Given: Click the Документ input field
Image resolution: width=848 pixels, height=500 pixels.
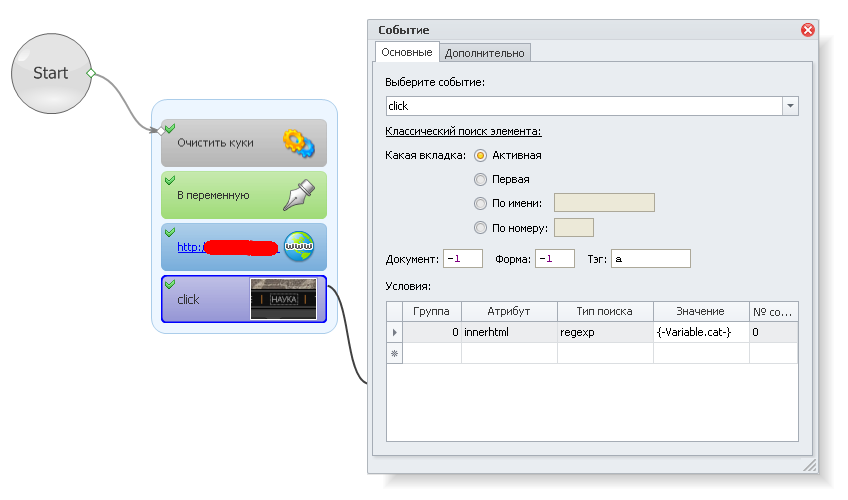Looking at the screenshot, I should tap(463, 258).
